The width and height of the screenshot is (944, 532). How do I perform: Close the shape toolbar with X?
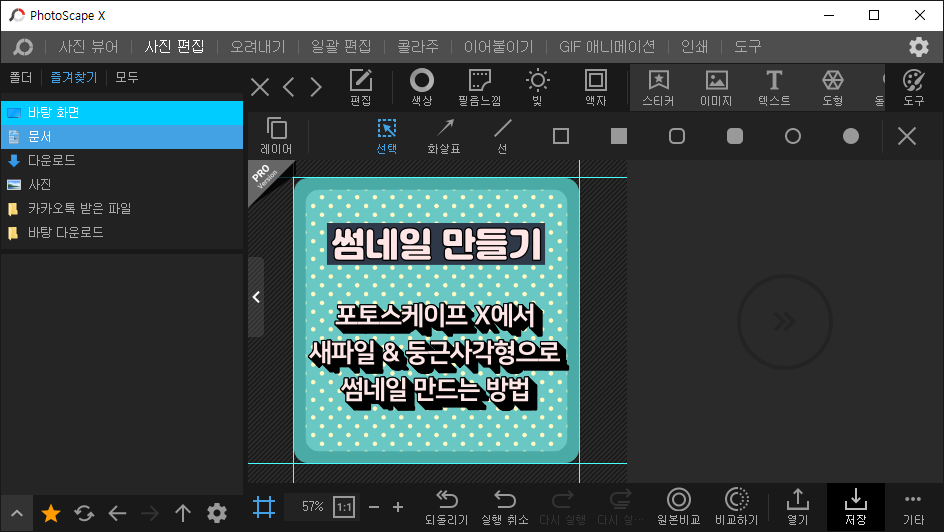(907, 136)
